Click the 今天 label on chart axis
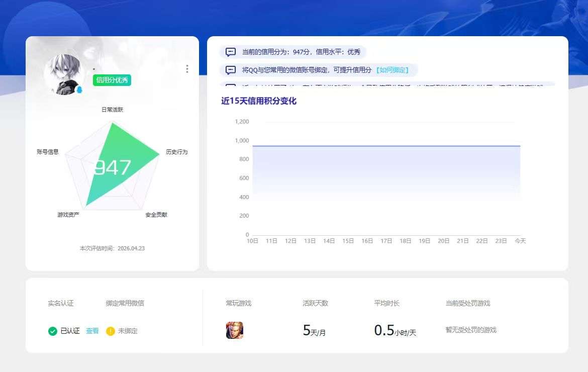Viewport: 588px width, 372px height. pyautogui.click(x=520, y=241)
